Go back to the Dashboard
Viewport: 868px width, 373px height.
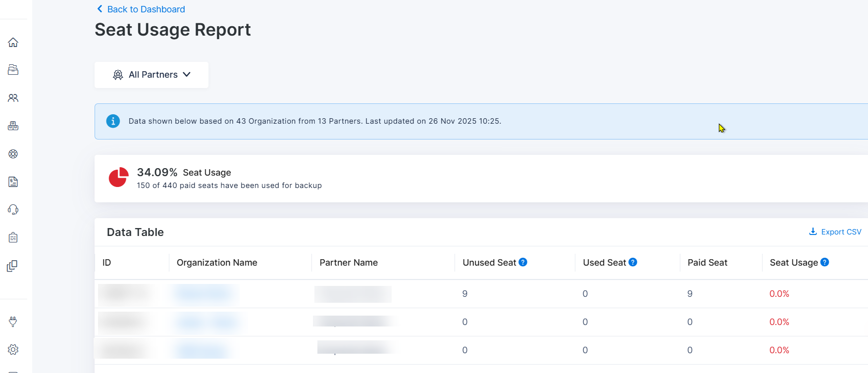(x=141, y=9)
